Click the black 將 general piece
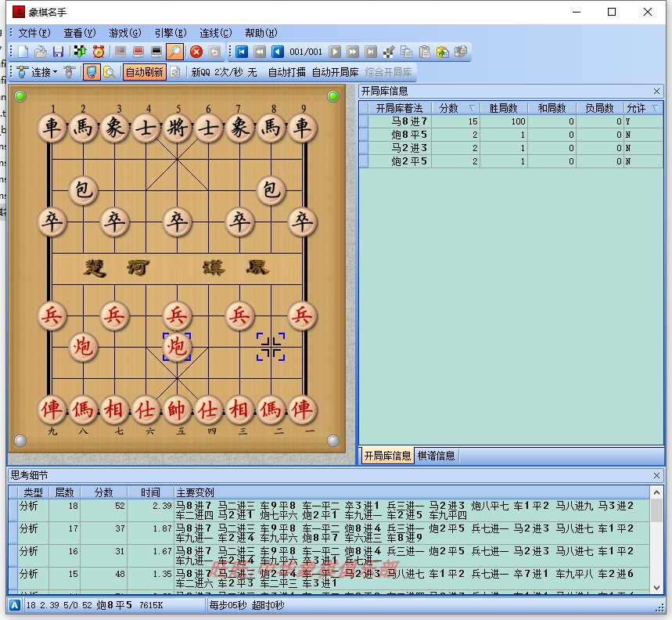The width and height of the screenshot is (672, 620). coord(177,128)
